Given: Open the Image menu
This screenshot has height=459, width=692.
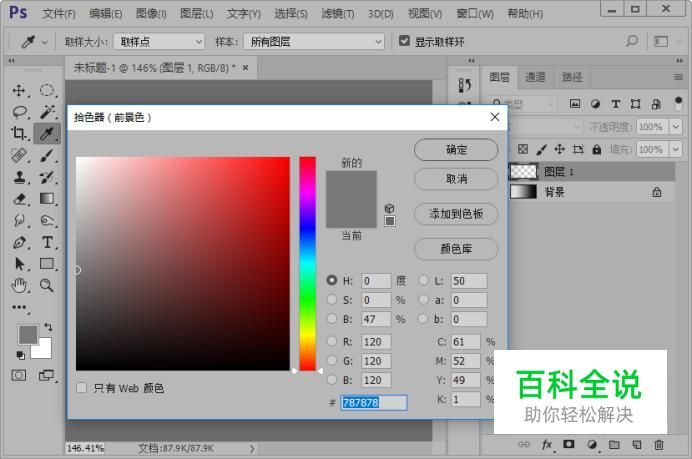Looking at the screenshot, I should [151, 14].
